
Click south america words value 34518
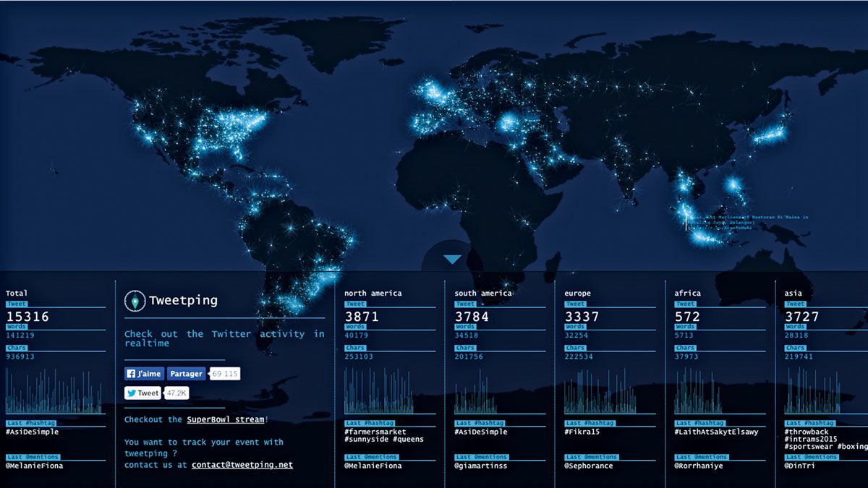[x=467, y=335]
